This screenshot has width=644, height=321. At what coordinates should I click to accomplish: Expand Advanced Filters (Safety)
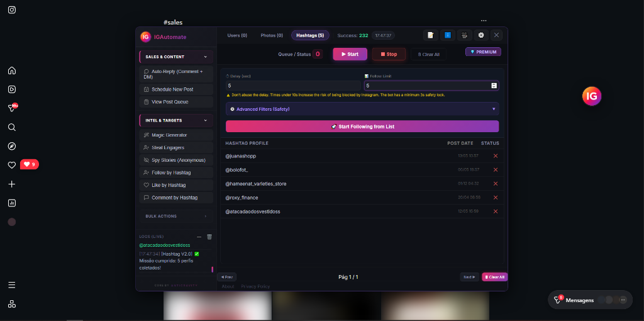coord(362,109)
